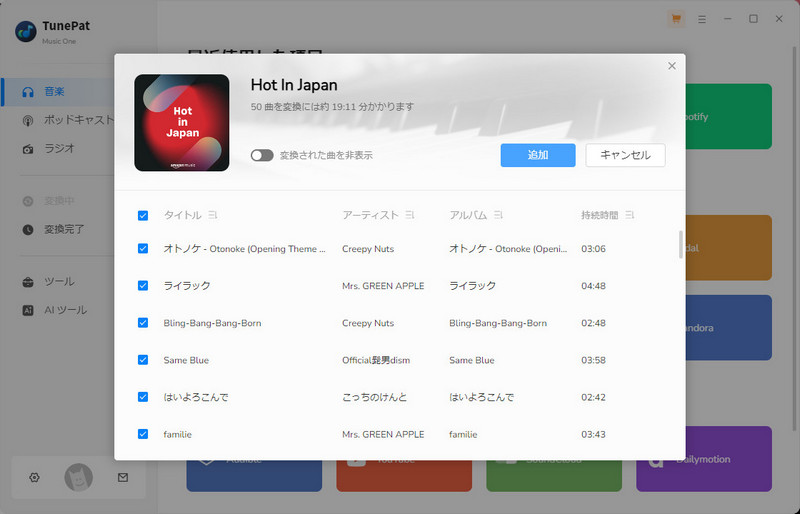Click the headphones icon beside 音楽

28,92
